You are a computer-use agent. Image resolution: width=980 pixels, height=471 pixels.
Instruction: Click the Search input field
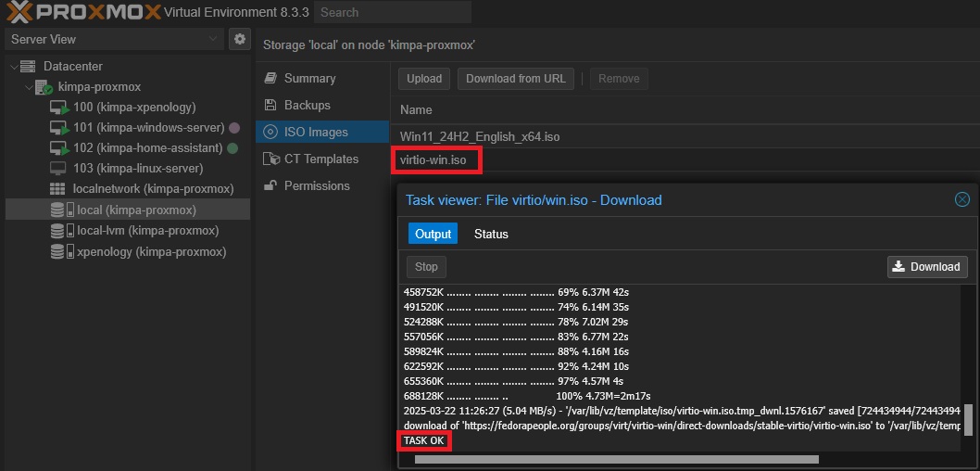[392, 13]
